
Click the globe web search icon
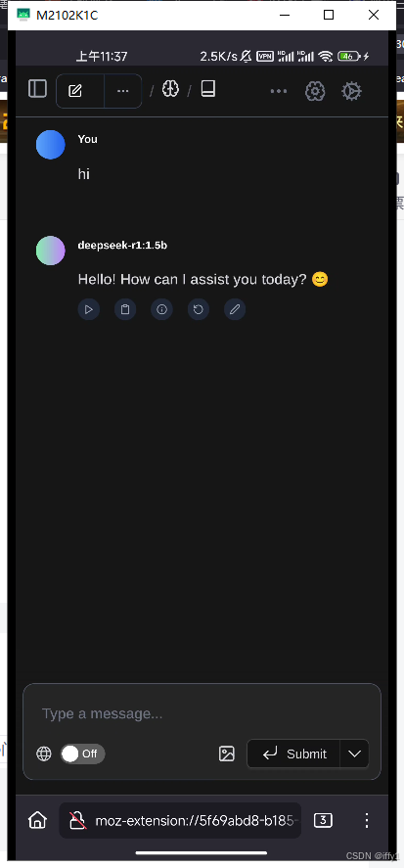tap(44, 754)
